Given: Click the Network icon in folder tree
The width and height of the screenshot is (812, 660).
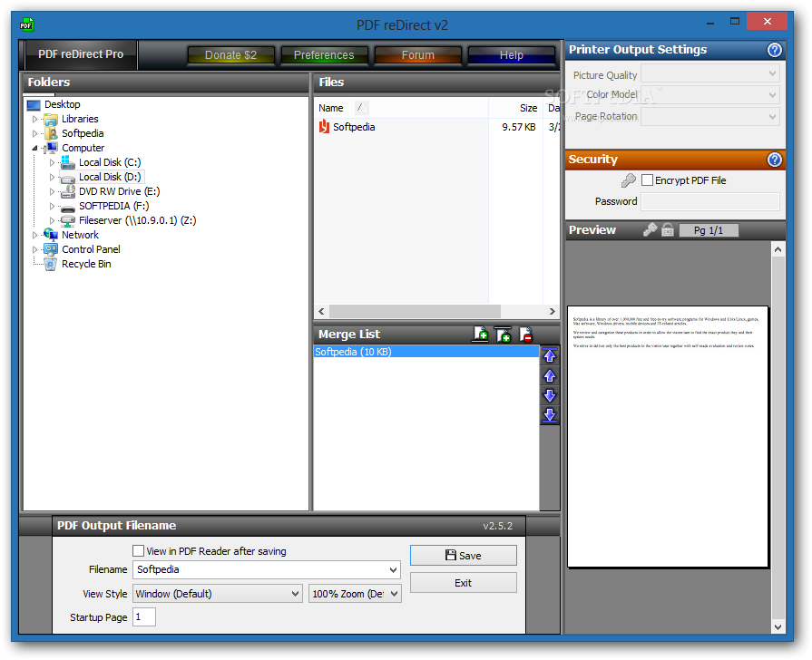Looking at the screenshot, I should (x=50, y=235).
